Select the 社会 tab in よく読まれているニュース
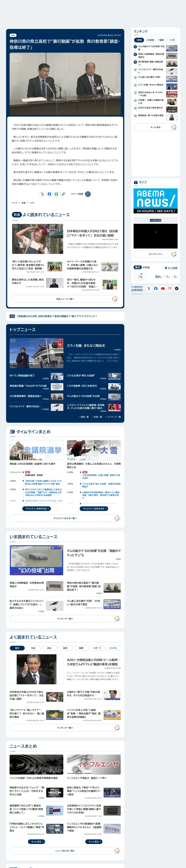186x868 pixels. pos(33,648)
